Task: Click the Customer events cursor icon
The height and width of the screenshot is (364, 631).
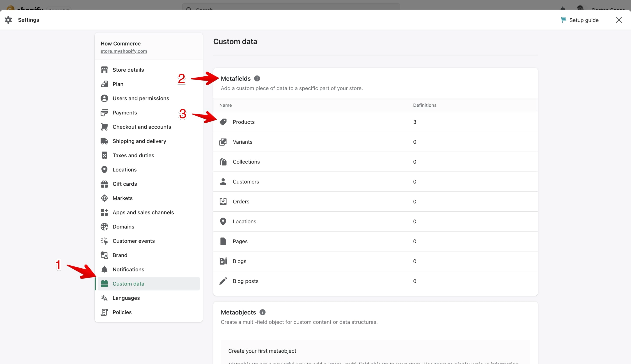Action: [x=104, y=241]
